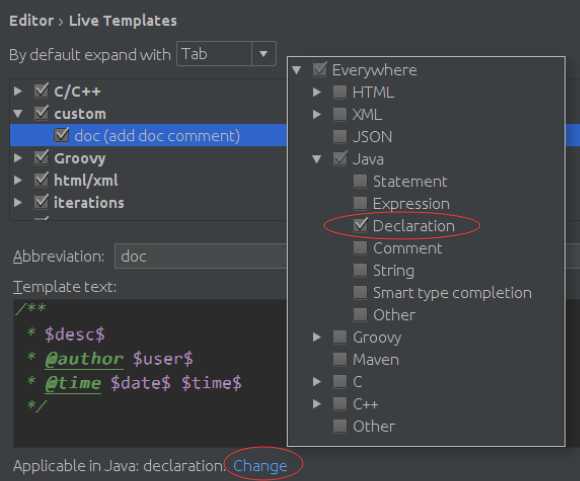This screenshot has width=580, height=481.
Task: Open the expand-with Tab dropdown
Action: point(263,54)
